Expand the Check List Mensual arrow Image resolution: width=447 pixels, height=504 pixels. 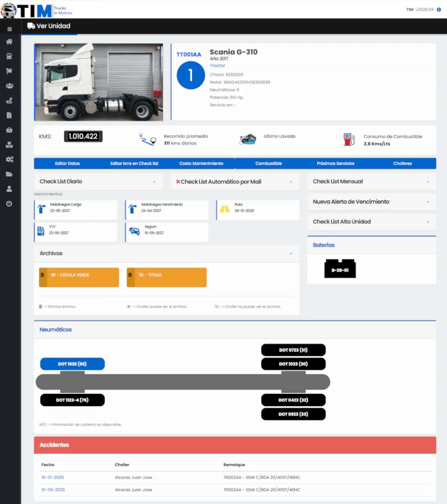pos(428,182)
